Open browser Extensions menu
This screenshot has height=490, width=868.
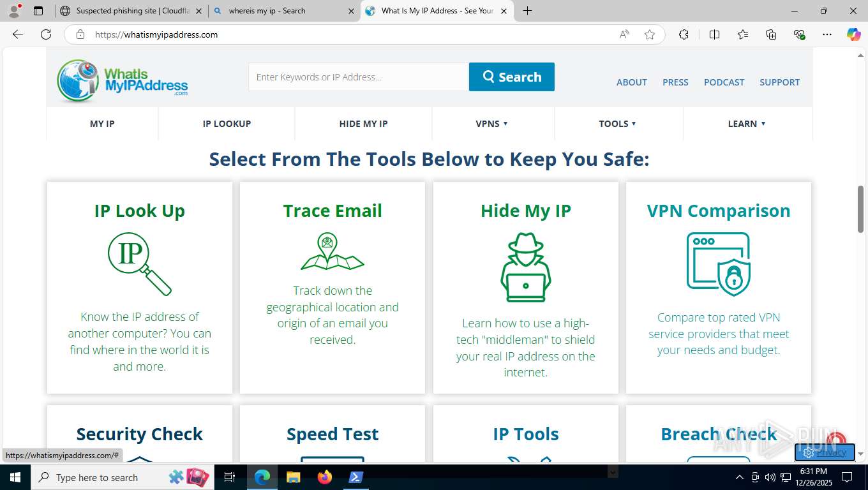click(x=684, y=34)
